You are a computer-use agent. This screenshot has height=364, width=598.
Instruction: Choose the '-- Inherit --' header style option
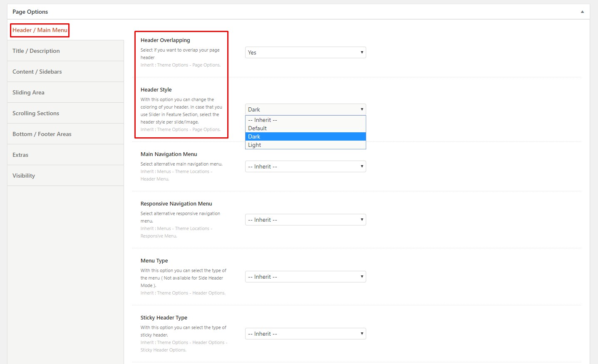(x=305, y=120)
